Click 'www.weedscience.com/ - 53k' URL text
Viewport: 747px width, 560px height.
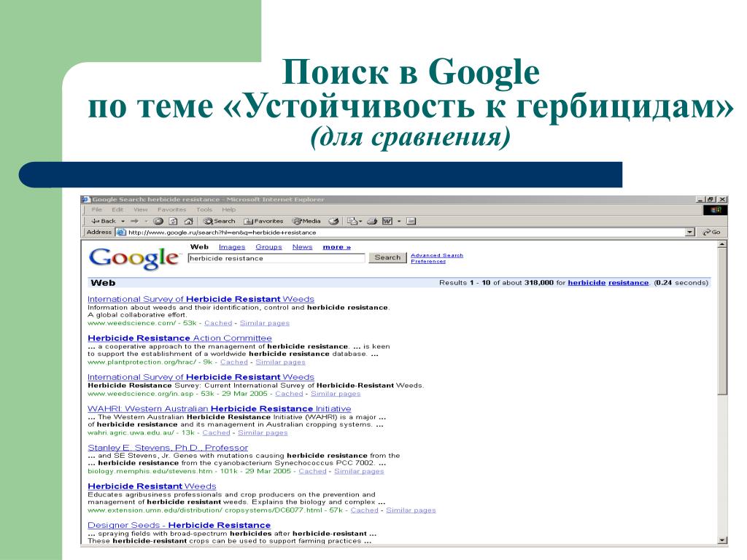tap(142, 323)
